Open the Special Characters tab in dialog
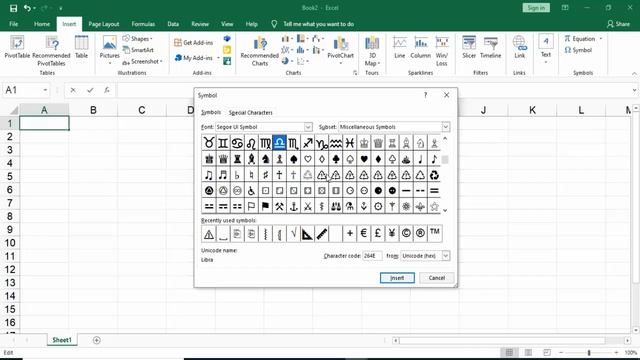Image resolution: width=640 pixels, height=360 pixels. point(250,112)
